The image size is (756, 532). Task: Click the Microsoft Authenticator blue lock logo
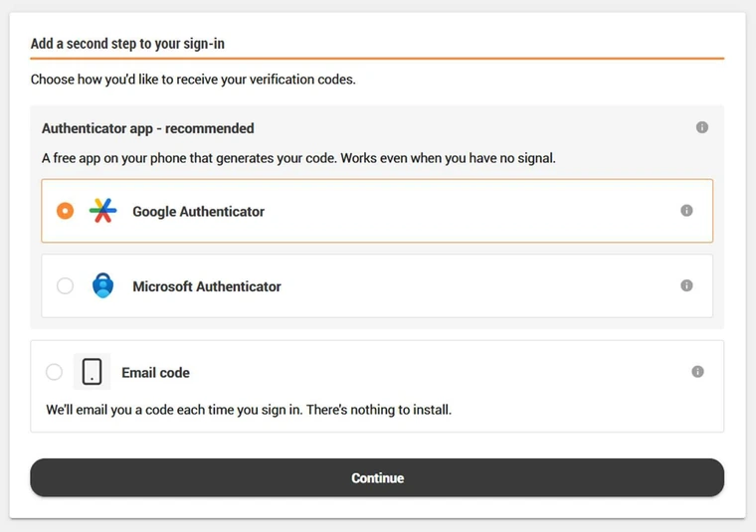pos(102,285)
